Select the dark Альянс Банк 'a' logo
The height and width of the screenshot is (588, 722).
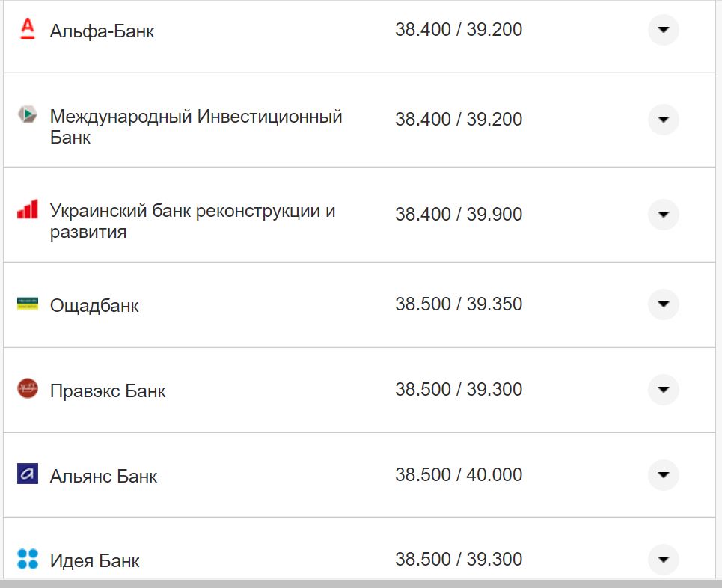click(26, 474)
